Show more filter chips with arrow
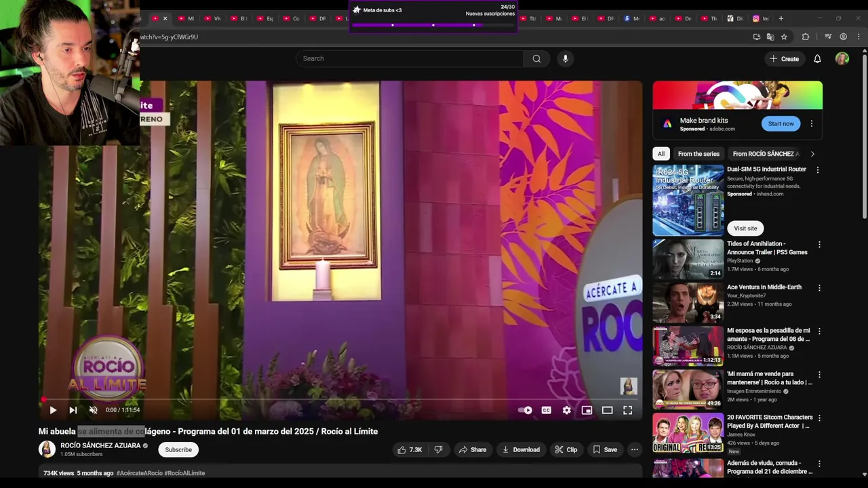The height and width of the screenshot is (488, 868). click(x=812, y=154)
